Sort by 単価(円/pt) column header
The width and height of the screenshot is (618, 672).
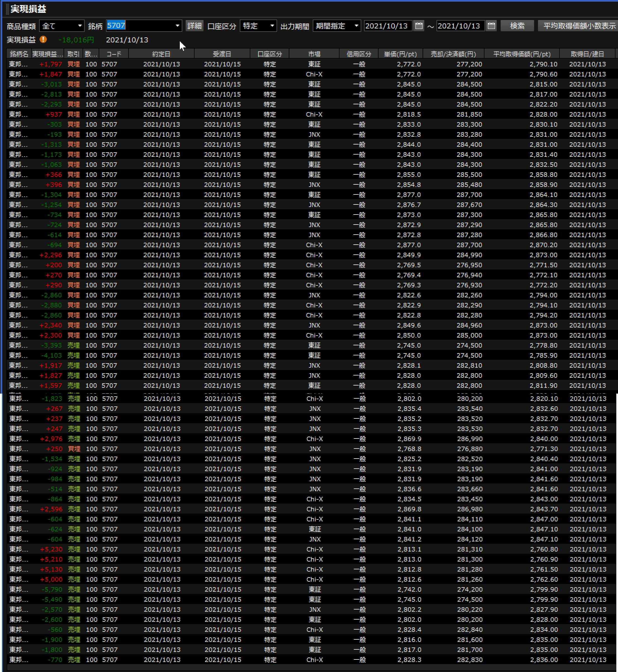[x=400, y=54]
